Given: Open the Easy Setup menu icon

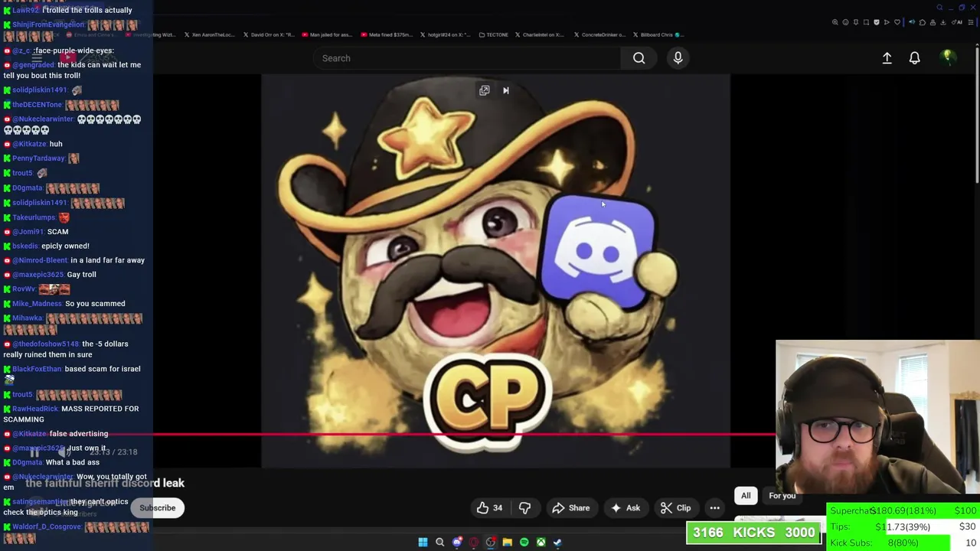Looking at the screenshot, I should (970, 22).
